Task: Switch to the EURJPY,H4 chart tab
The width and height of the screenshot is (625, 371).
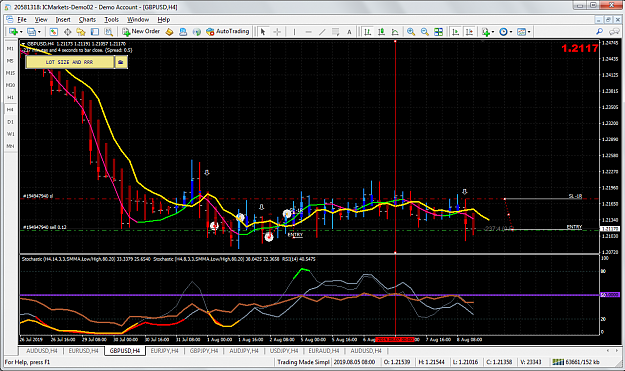Action: pyautogui.click(x=165, y=351)
